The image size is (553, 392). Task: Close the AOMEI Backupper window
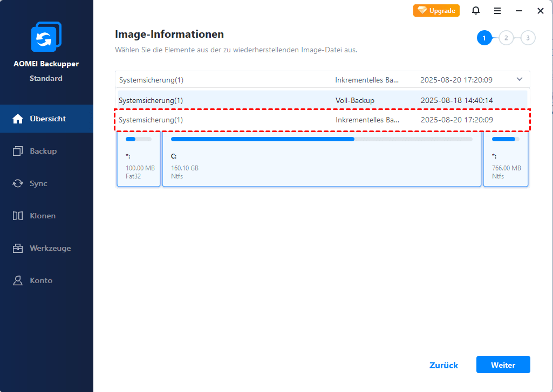pos(540,11)
